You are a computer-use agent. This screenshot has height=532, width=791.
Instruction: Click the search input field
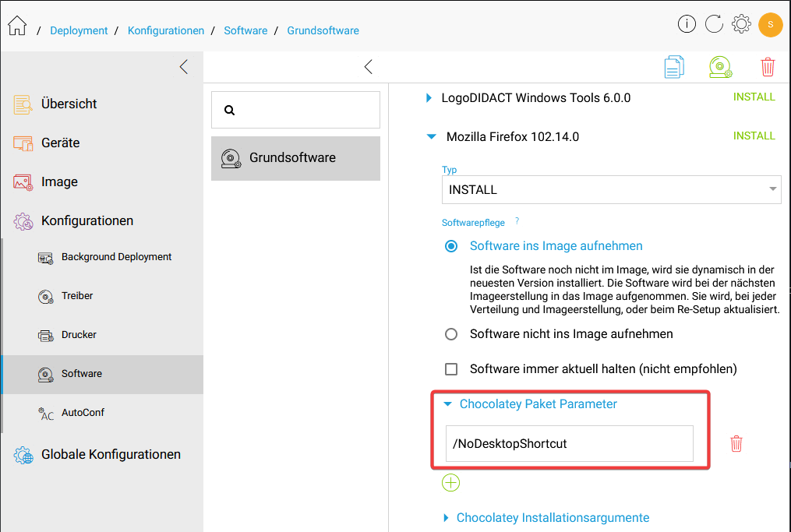[x=295, y=110]
